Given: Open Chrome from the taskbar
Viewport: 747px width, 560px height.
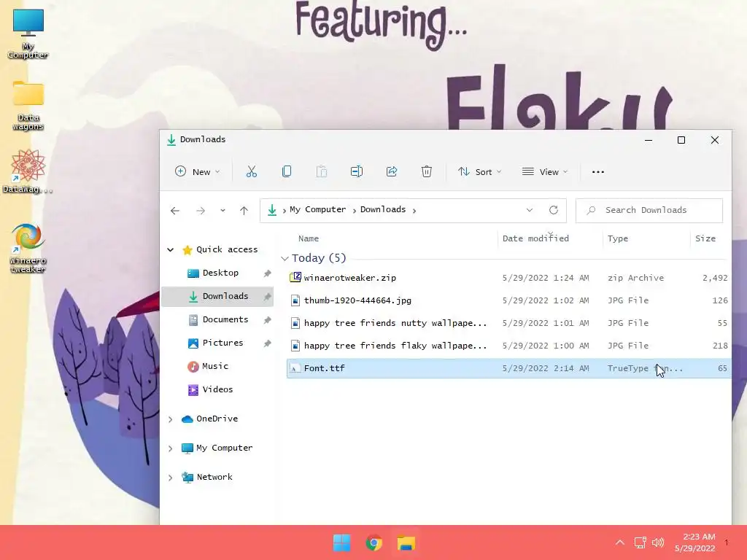Looking at the screenshot, I should [374, 542].
